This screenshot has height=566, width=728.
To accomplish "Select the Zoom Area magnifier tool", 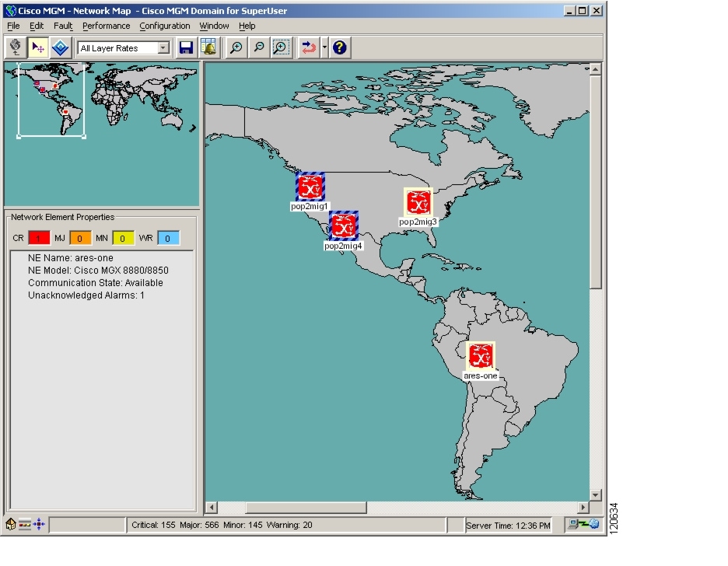I will tap(281, 47).
